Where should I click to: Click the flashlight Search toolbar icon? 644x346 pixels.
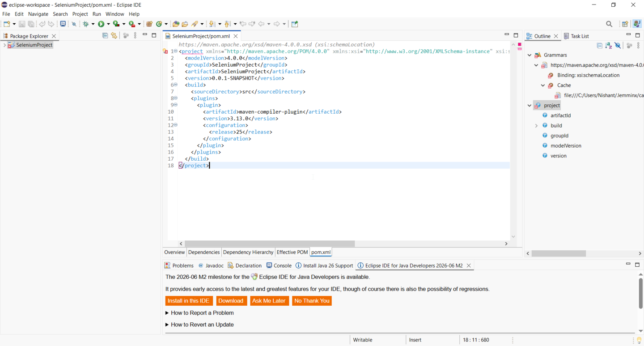[195, 24]
